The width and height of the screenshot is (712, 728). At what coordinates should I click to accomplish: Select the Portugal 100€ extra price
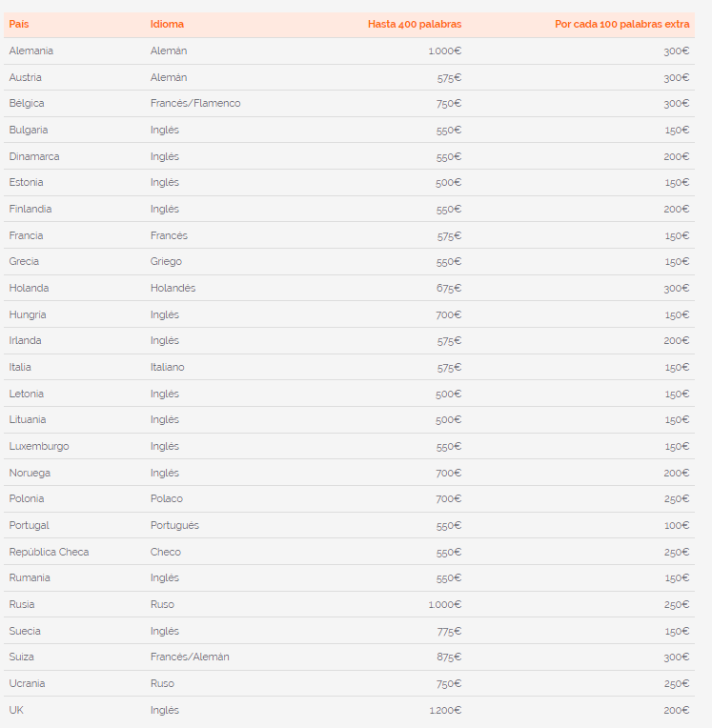676,526
